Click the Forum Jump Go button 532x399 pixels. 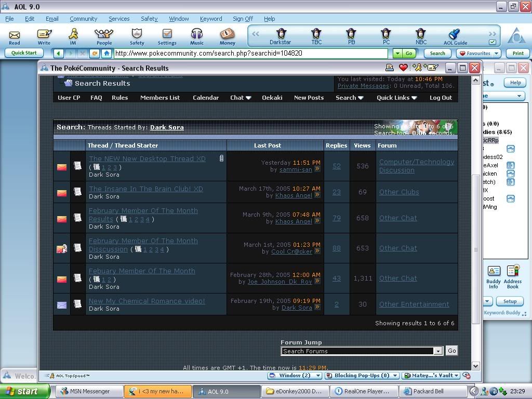pos(452,351)
